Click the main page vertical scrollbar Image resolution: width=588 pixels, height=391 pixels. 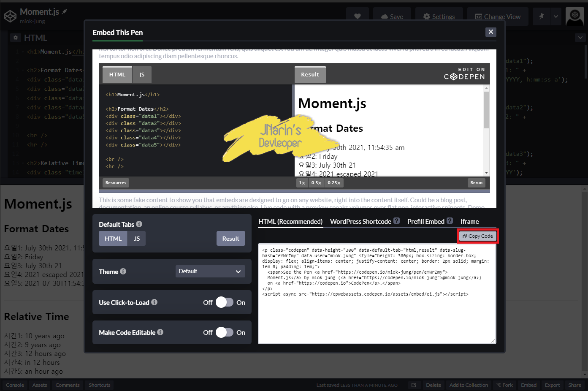pyautogui.click(x=585, y=282)
